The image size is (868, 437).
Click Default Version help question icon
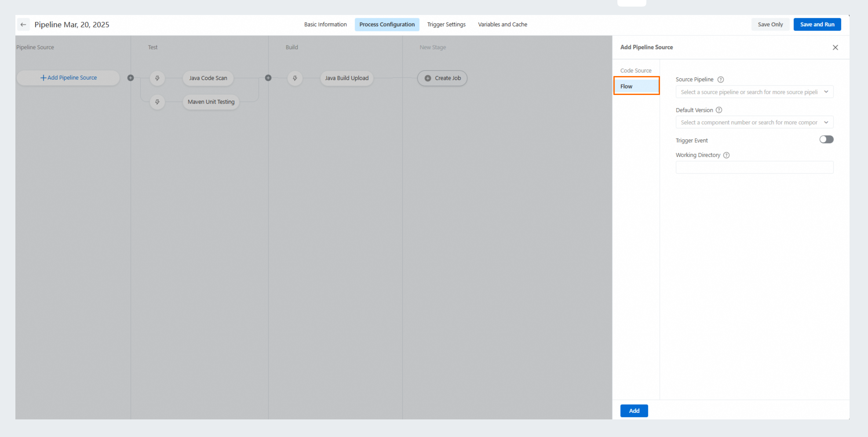(719, 110)
